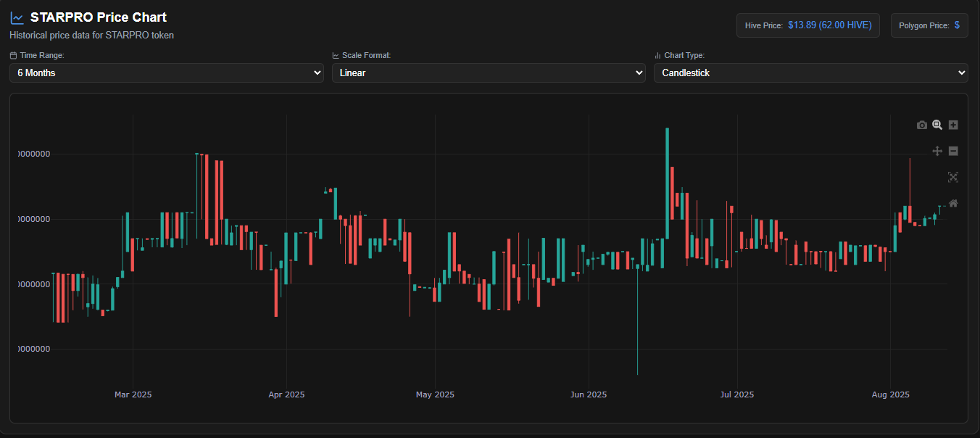
Task: Click the Jun 2025 axis label
Action: pyautogui.click(x=589, y=394)
